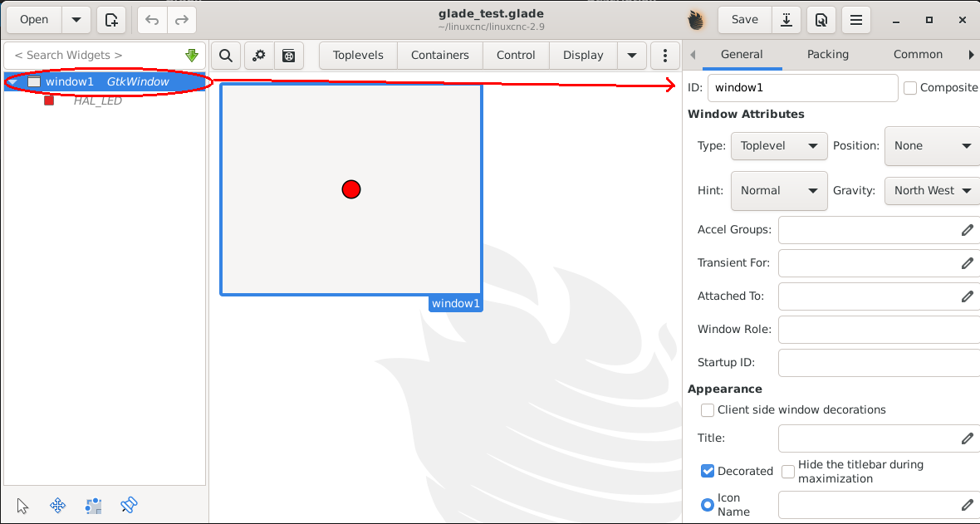Click the widget search magnifier button
The width and height of the screenshot is (980, 524).
[x=226, y=56]
